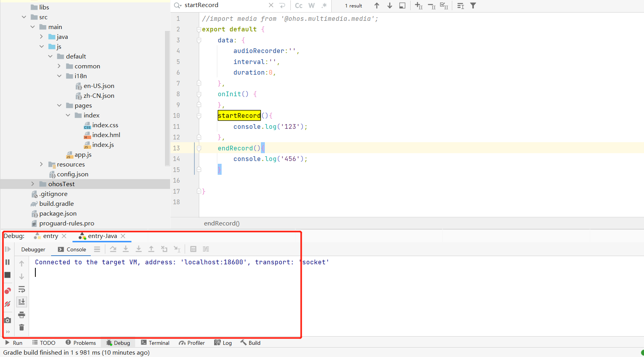This screenshot has height=357, width=644.
Task: Expand the resources folder
Action: (x=41, y=164)
